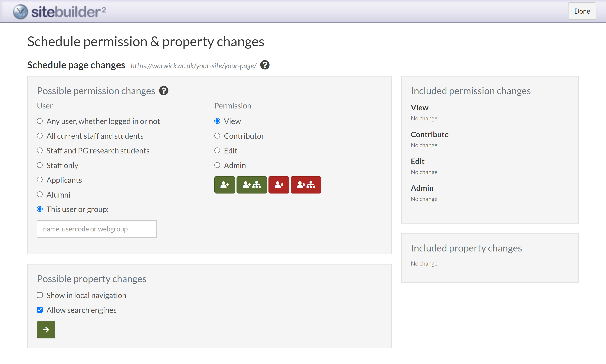Click the red remove user permission icon
This screenshot has width=606, height=364.
278,185
